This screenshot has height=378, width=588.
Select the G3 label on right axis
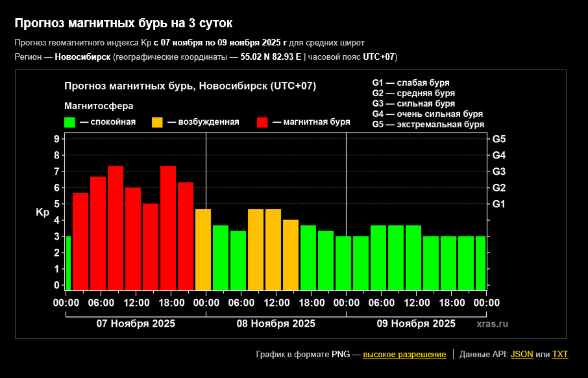point(499,171)
